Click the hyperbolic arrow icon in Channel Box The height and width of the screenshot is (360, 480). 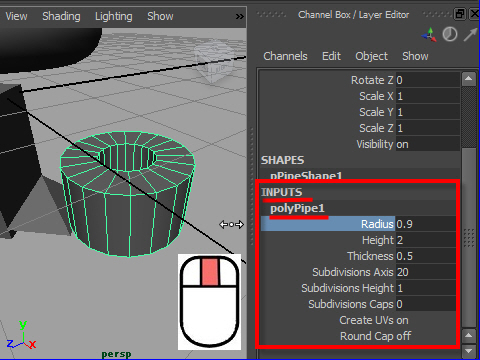coord(471,35)
